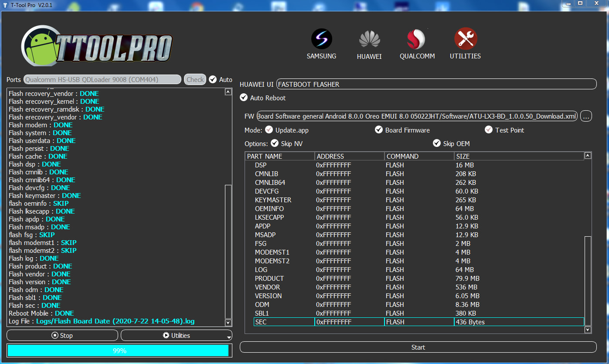Click the "Flash keymaster : DONE" log line
The width and height of the screenshot is (609, 364).
coord(45,196)
